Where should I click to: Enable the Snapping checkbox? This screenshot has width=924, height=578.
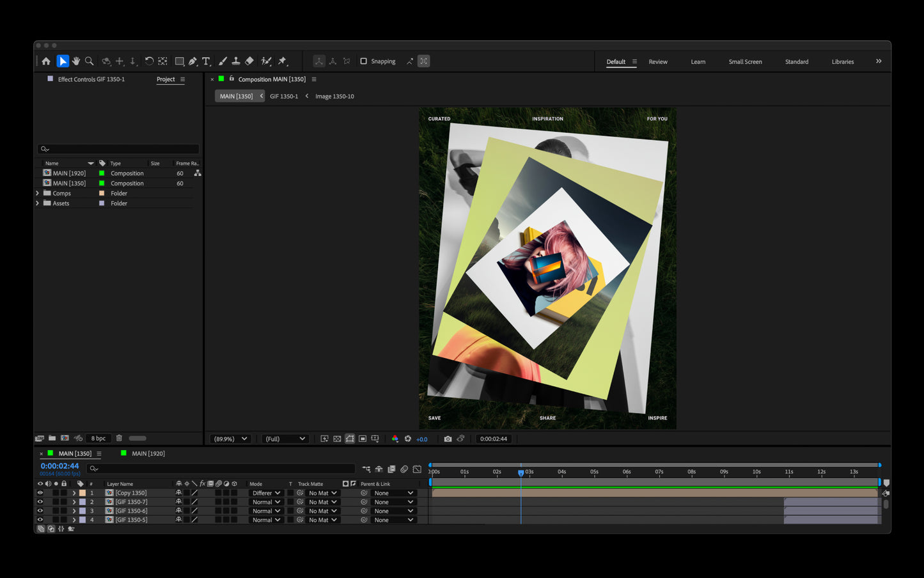363,61
